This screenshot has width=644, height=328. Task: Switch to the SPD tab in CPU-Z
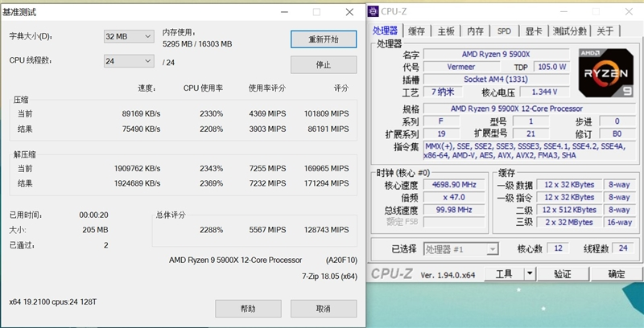pos(505,31)
